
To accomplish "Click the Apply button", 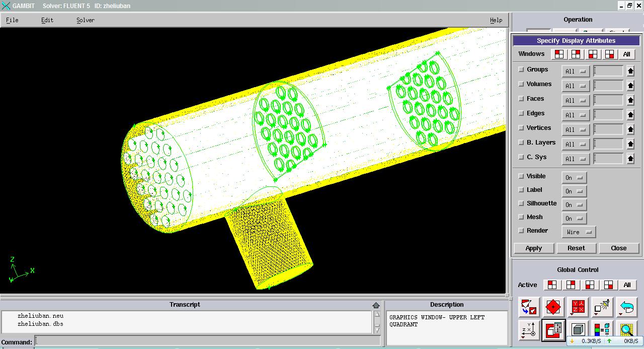I will tap(534, 248).
